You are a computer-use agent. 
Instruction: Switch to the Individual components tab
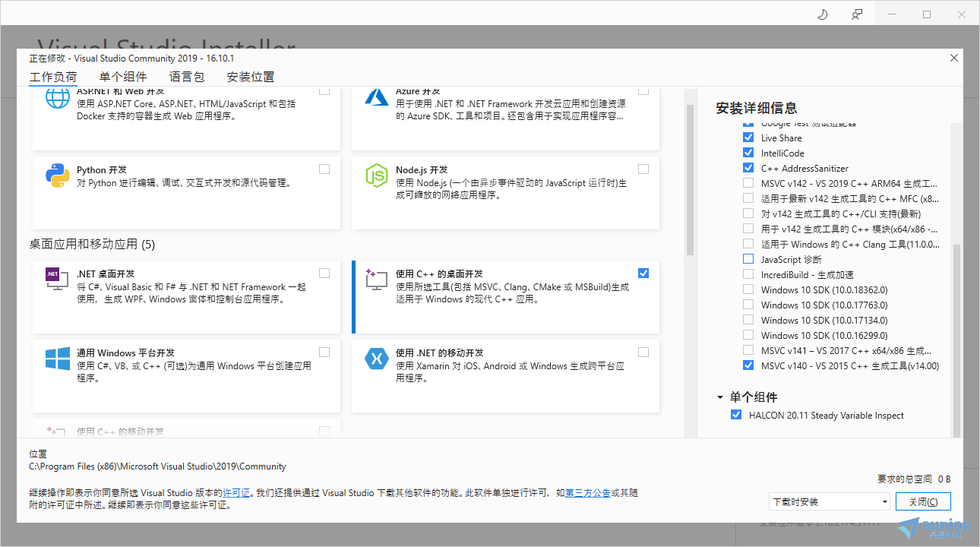coord(123,77)
